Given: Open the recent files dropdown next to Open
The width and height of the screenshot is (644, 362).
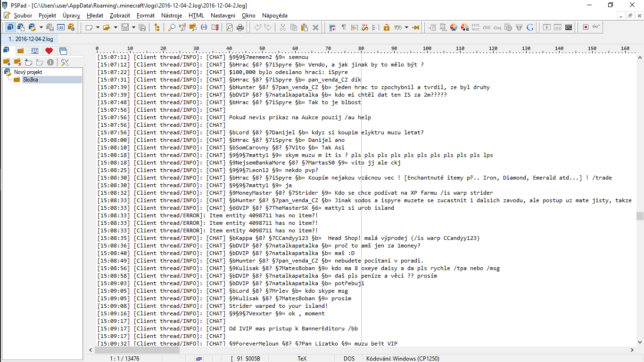Looking at the screenshot, I should tap(116, 27).
